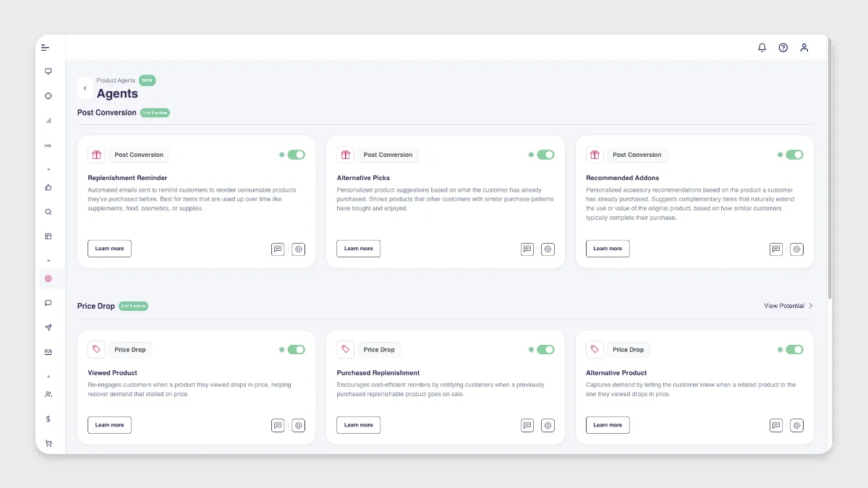Image resolution: width=868 pixels, height=488 pixels.
Task: Open the envelope mail sidebar icon
Action: [48, 352]
